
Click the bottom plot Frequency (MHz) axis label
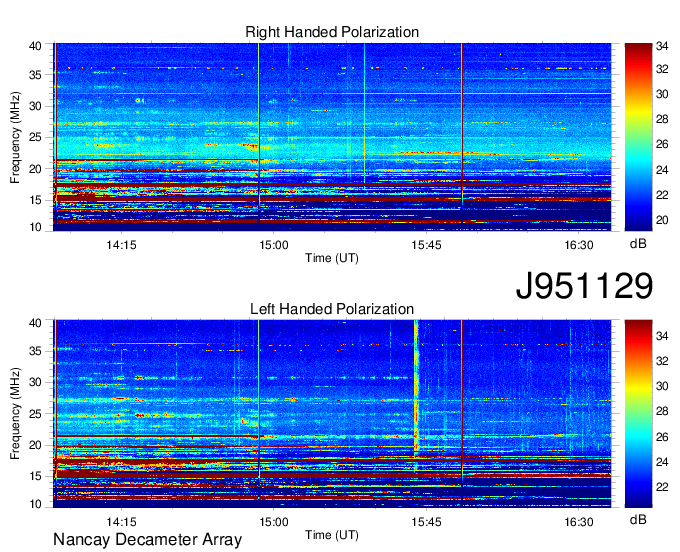pyautogui.click(x=15, y=414)
